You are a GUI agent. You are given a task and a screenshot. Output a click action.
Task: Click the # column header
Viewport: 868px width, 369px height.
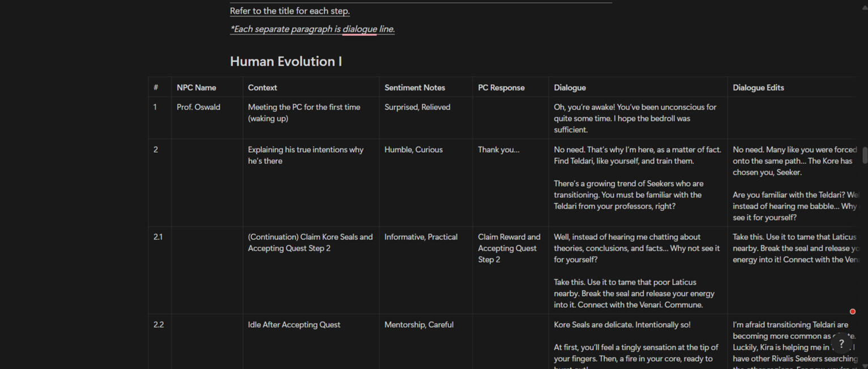156,88
